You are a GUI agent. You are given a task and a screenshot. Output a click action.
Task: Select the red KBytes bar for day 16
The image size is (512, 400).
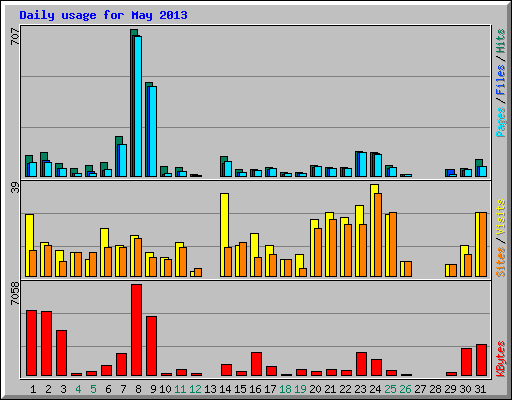point(256,364)
